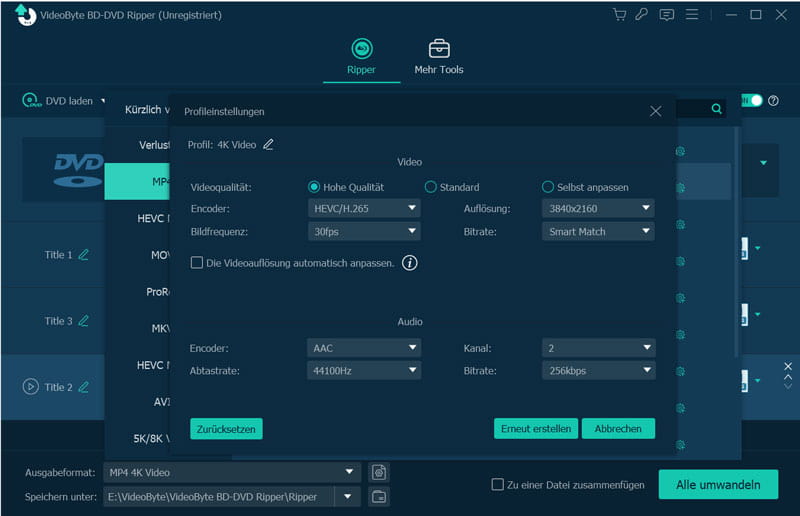Click the bottommost gear icon in profile list
This screenshot has height=516, width=800.
click(680, 445)
